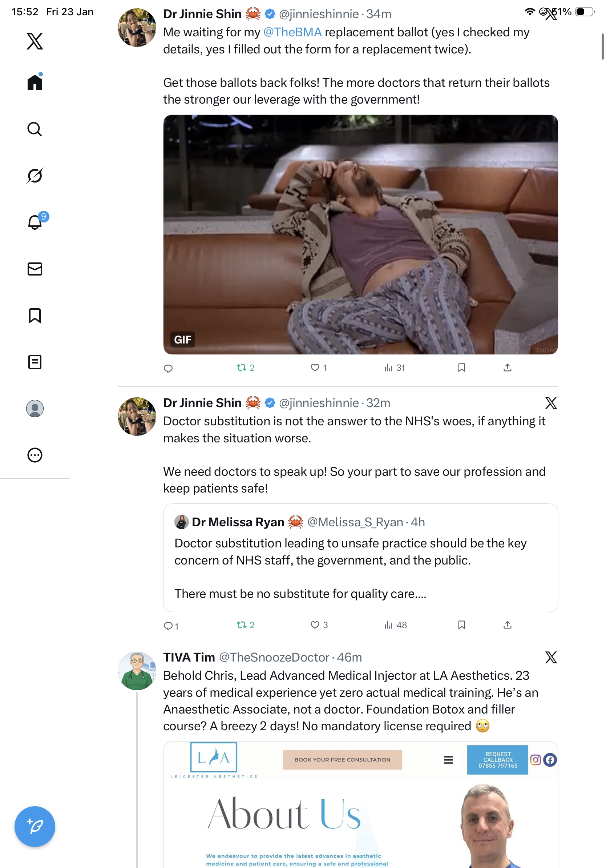Share the BMA ballot GIF post
The image size is (606, 868).
tap(508, 367)
